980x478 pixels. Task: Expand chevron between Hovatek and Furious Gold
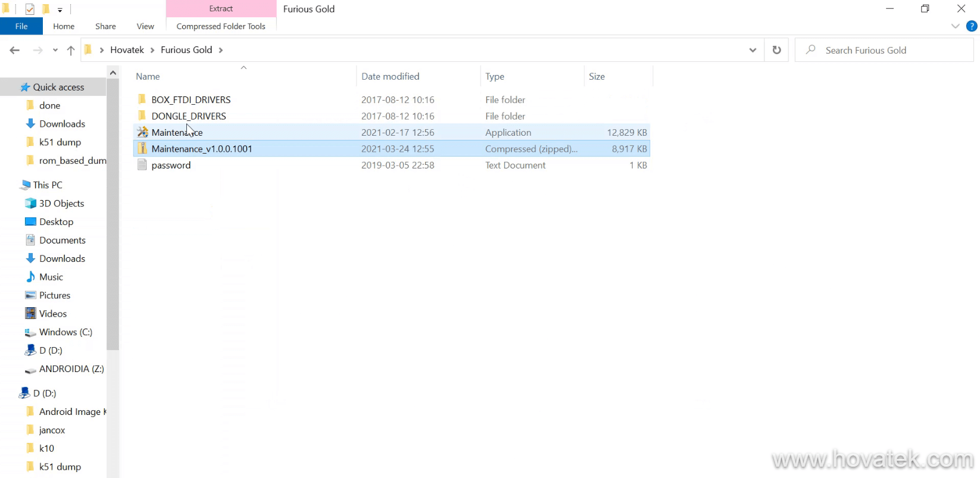152,50
